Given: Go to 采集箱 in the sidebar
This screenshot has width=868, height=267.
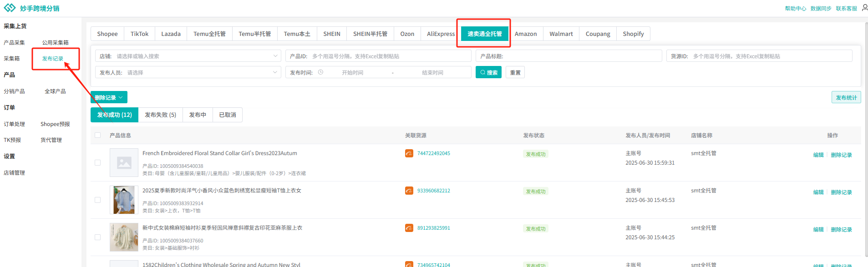Looking at the screenshot, I should tap(12, 58).
